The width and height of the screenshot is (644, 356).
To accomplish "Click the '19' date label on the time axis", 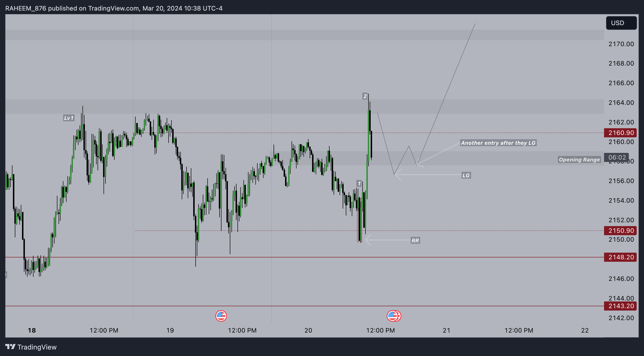I will coord(170,330).
